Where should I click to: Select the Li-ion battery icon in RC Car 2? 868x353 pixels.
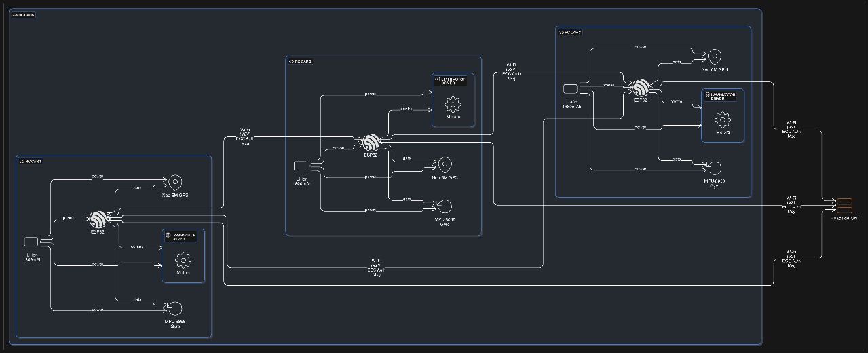(301, 166)
